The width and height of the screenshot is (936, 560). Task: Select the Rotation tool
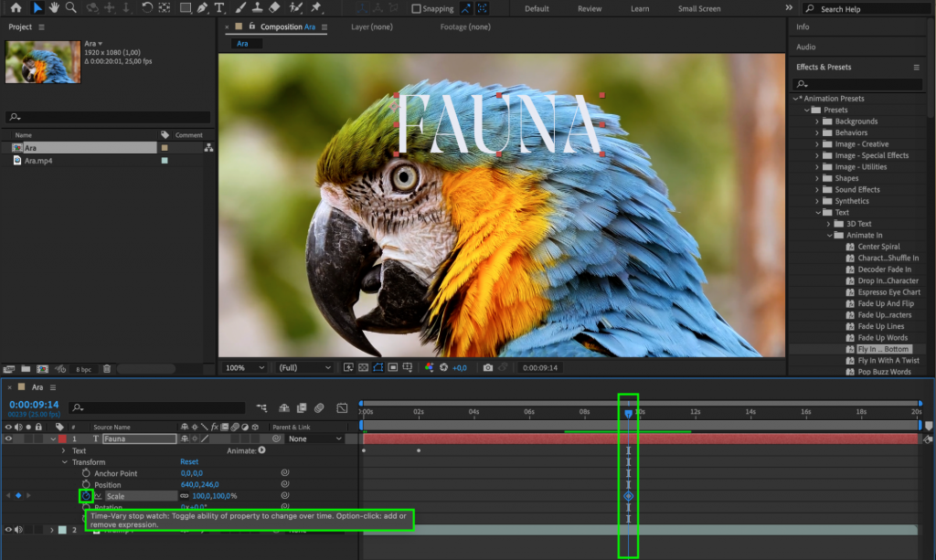pos(146,8)
